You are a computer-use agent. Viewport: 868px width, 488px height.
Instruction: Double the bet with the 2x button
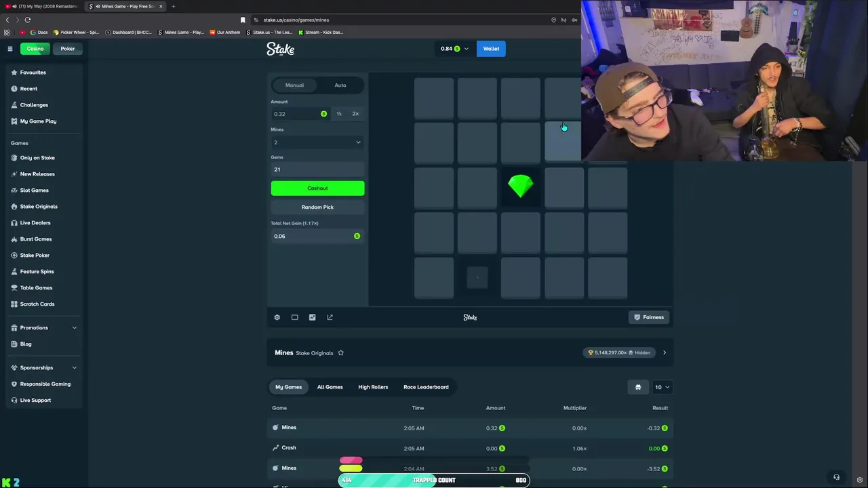point(355,114)
